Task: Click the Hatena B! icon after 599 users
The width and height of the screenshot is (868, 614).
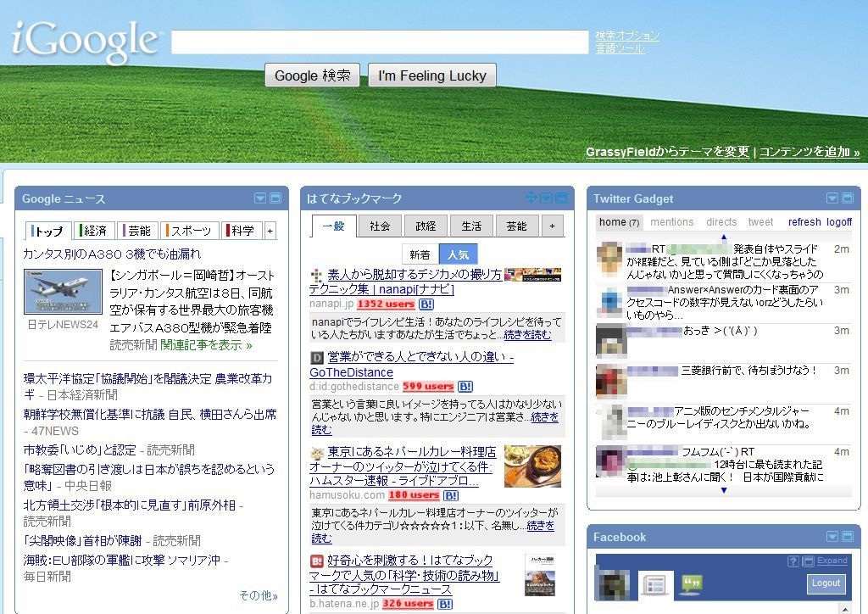Action: pos(465,387)
